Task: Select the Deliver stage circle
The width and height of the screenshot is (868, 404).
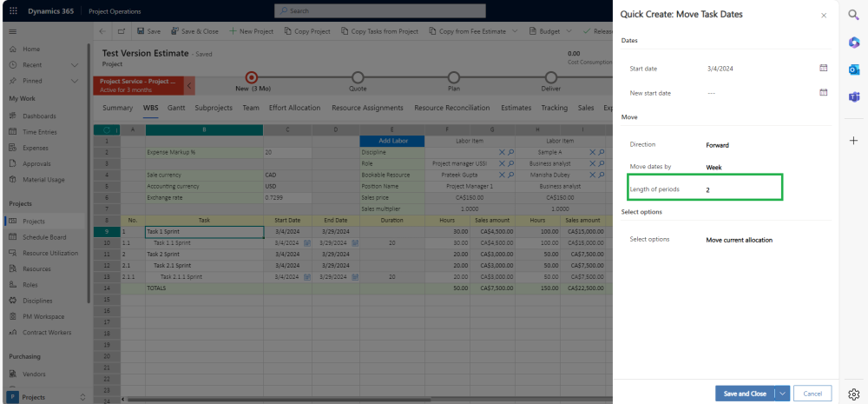Action: pyautogui.click(x=551, y=77)
